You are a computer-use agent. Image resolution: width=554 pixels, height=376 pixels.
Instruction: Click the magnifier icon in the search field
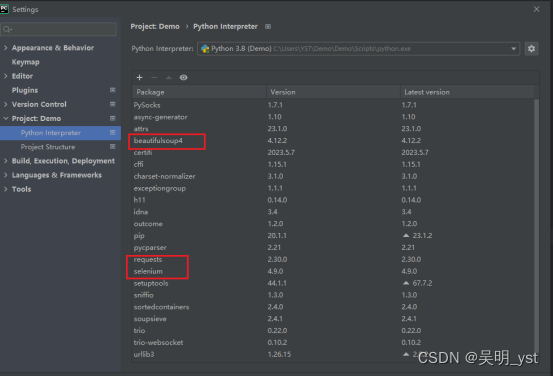[7, 29]
